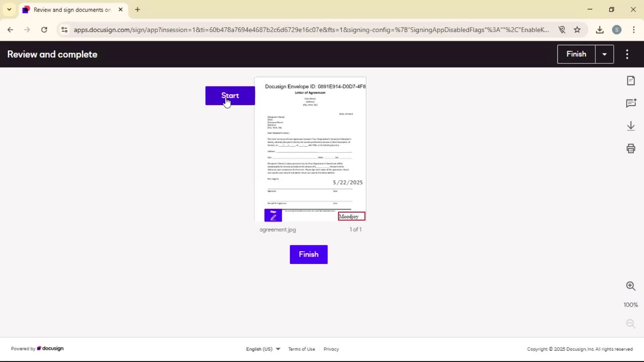
Task: Click the tracking protection eye icon
Action: point(562,30)
